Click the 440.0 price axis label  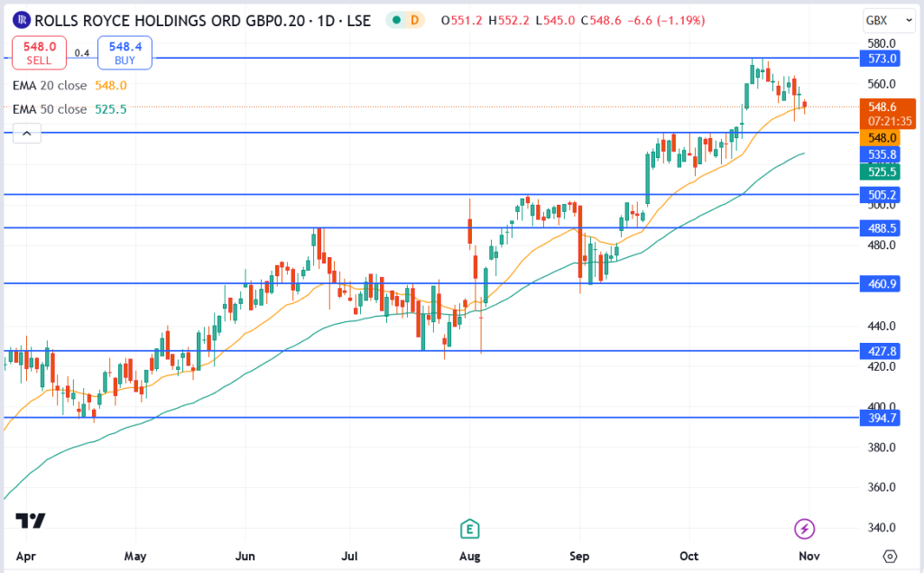pyautogui.click(x=882, y=326)
